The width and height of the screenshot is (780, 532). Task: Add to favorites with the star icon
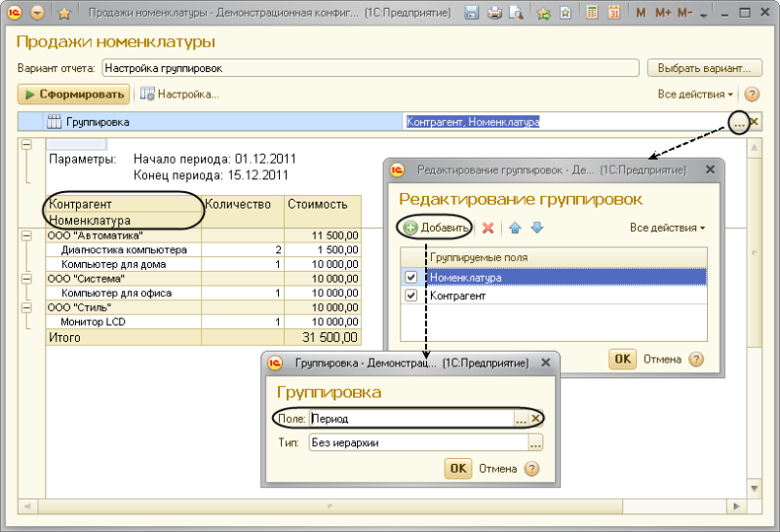64,14
